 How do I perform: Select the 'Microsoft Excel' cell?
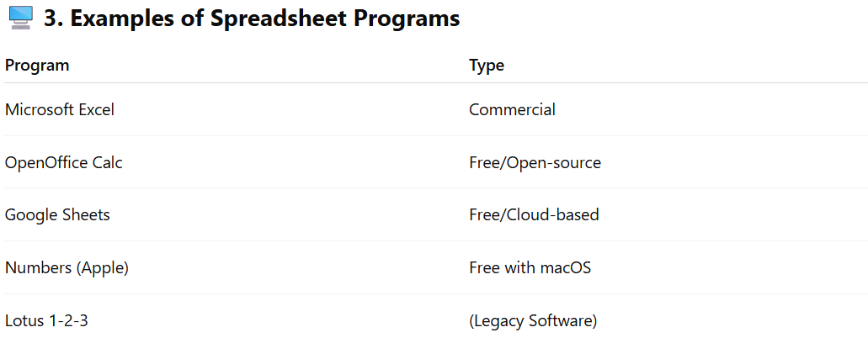[60, 109]
